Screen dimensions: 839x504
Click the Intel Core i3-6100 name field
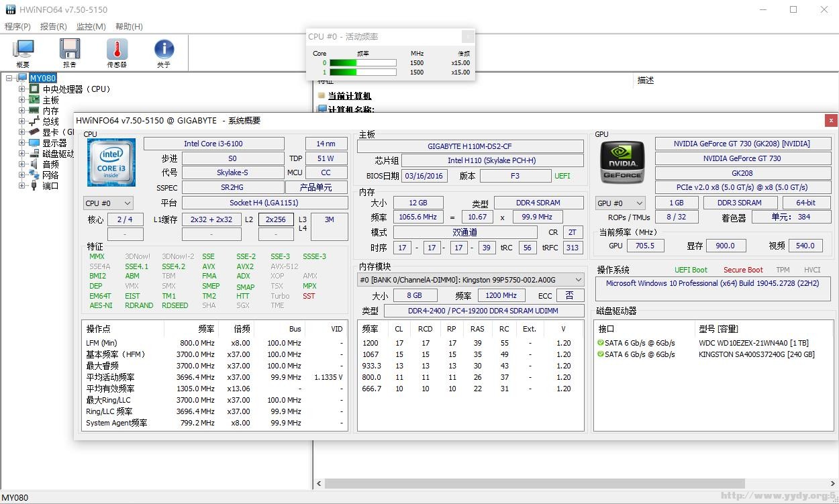coord(213,144)
